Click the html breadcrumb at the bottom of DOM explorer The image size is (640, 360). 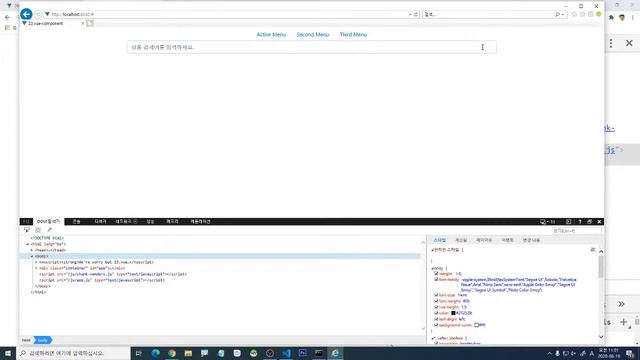click(26, 340)
